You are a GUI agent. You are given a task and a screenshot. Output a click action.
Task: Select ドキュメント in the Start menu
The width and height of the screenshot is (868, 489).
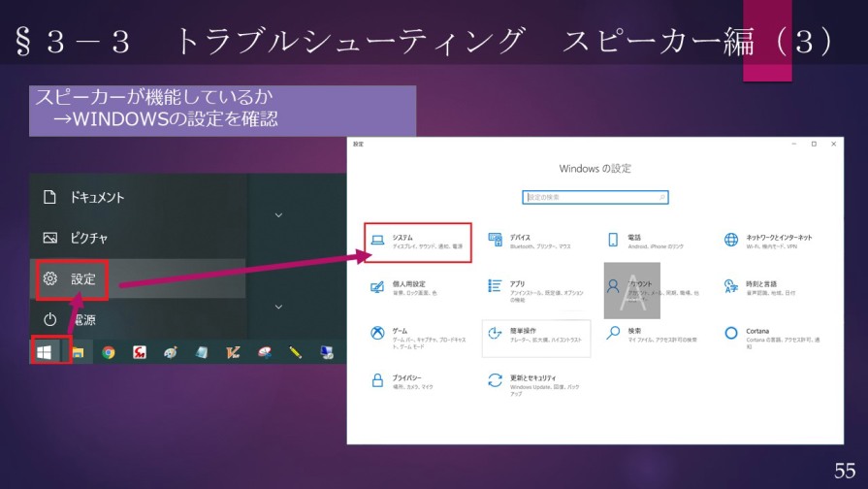point(85,197)
